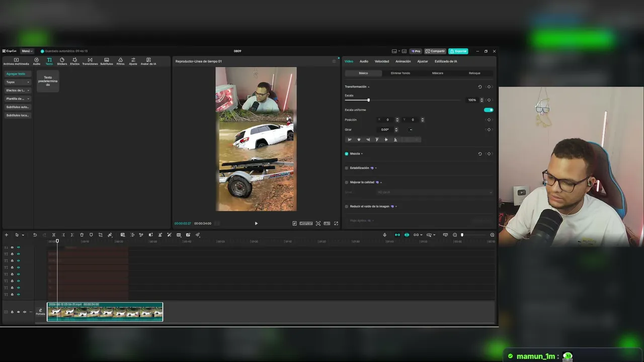
Task: Click the zoom out timeline icon
Action: [455, 235]
